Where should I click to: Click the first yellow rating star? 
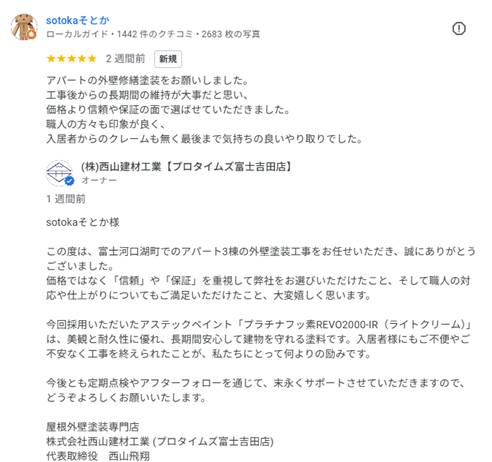coord(51,59)
